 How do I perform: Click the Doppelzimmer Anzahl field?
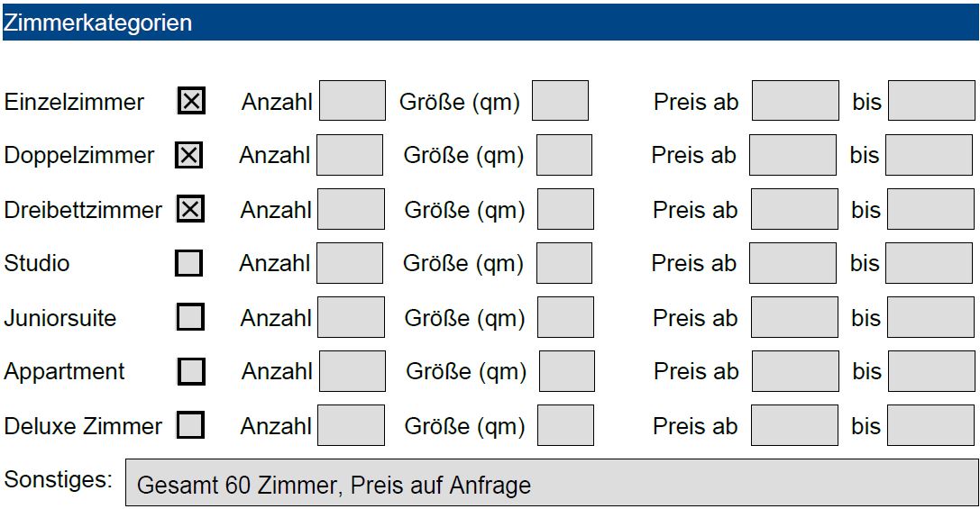pos(350,155)
